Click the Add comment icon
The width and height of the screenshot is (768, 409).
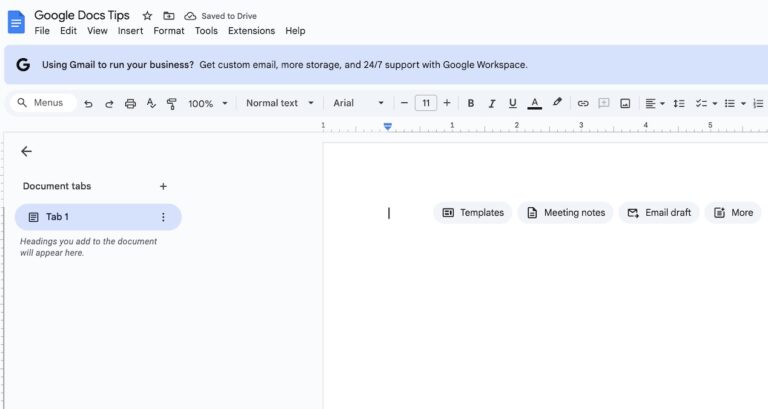pyautogui.click(x=604, y=103)
